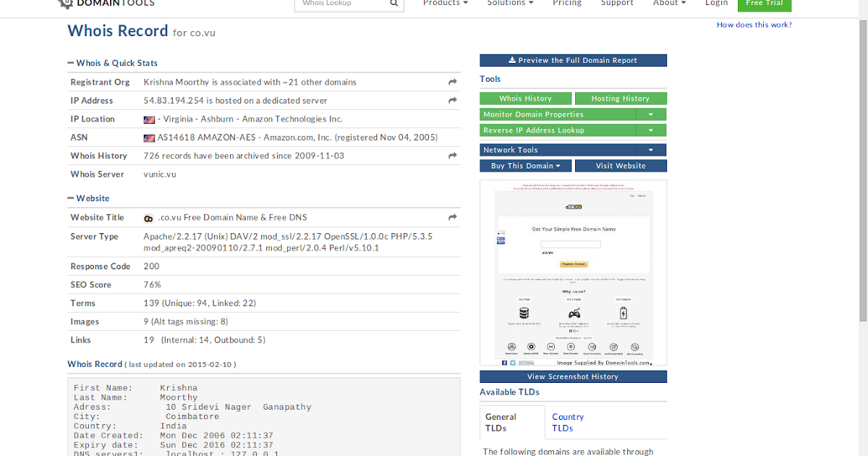The height and width of the screenshot is (456, 868).
Task: Click the co.vu favicon in Website Title
Action: pos(149,218)
